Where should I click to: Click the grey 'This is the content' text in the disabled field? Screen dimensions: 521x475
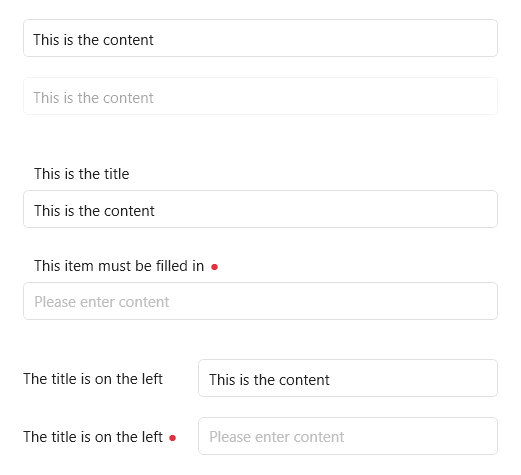tap(93, 98)
